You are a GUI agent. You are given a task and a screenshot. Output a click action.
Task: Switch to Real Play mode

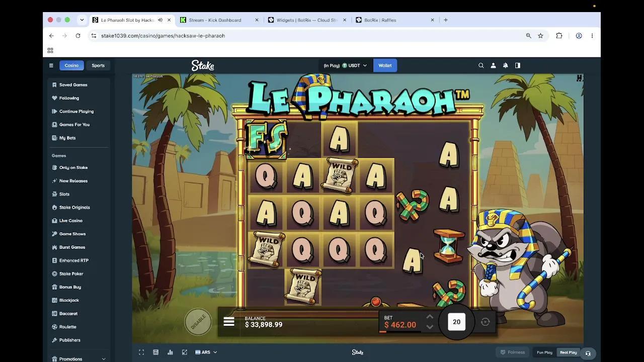pos(569,352)
